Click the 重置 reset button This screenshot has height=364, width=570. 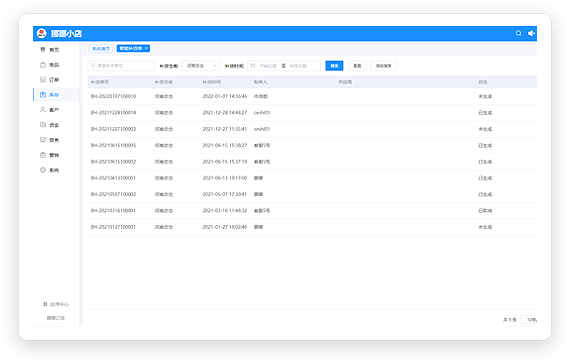coord(357,66)
